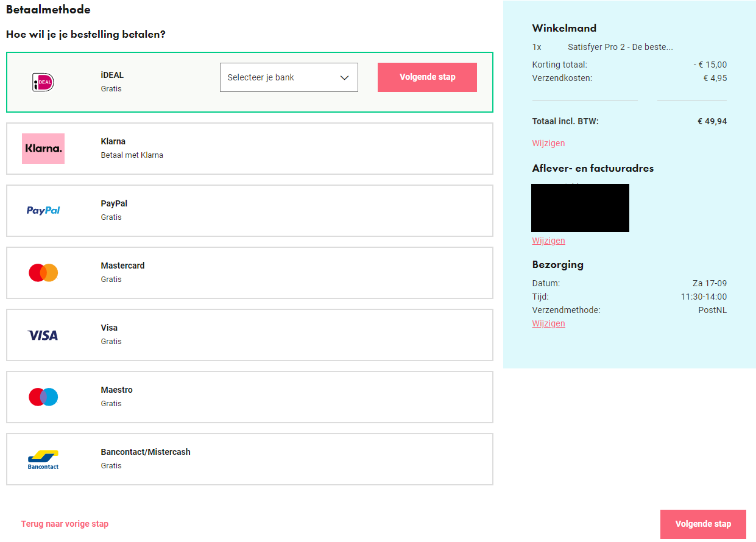
Task: Click the 'Totaal incl. BTW:' label
Action: coord(565,121)
